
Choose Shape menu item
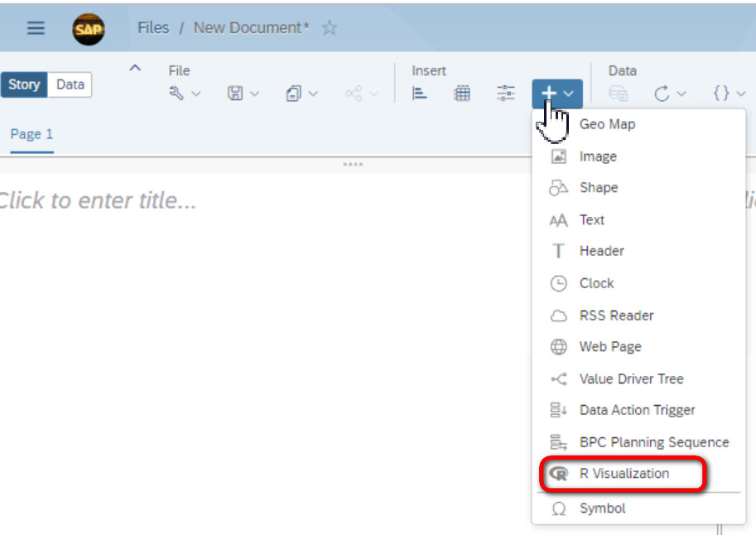point(639,188)
